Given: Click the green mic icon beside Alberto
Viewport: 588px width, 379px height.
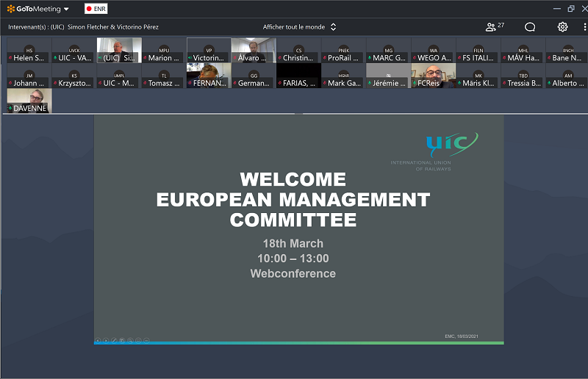Looking at the screenshot, I should pos(549,83).
